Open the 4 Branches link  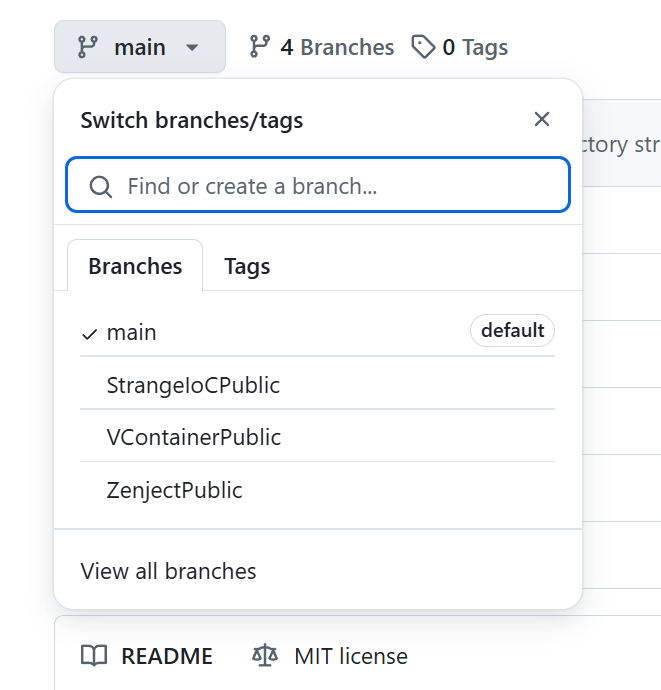tap(322, 47)
